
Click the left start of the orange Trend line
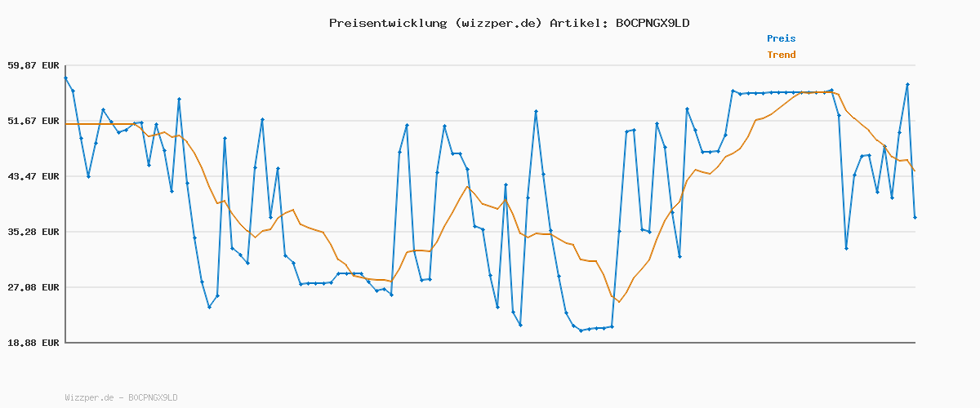pyautogui.click(x=66, y=124)
